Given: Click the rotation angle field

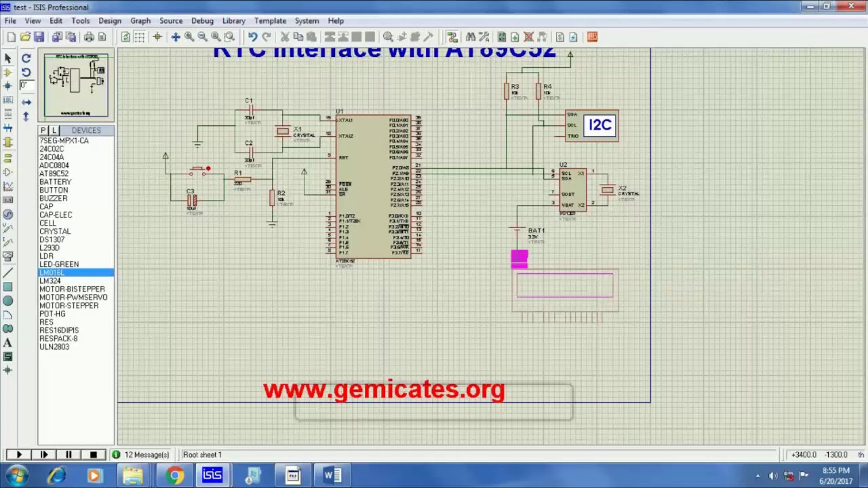Looking at the screenshot, I should coord(26,85).
